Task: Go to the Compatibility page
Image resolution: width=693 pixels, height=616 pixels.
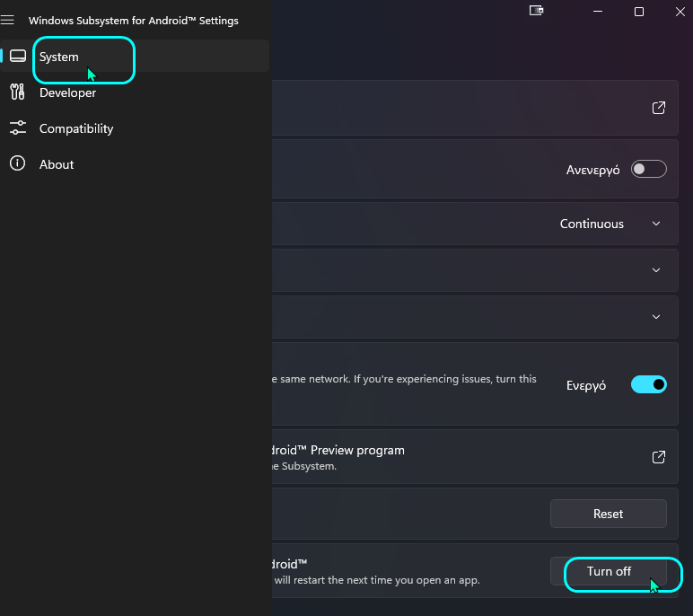Action: (x=135, y=128)
